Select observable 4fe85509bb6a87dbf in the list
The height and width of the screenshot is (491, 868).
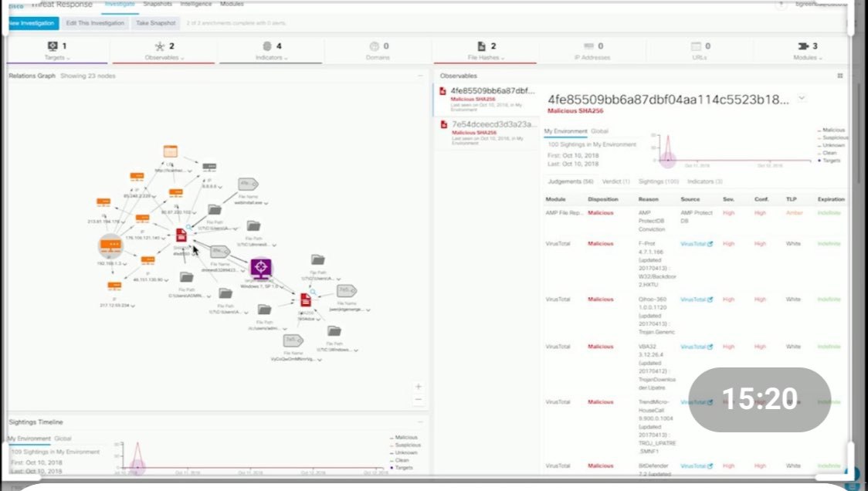tap(486, 100)
